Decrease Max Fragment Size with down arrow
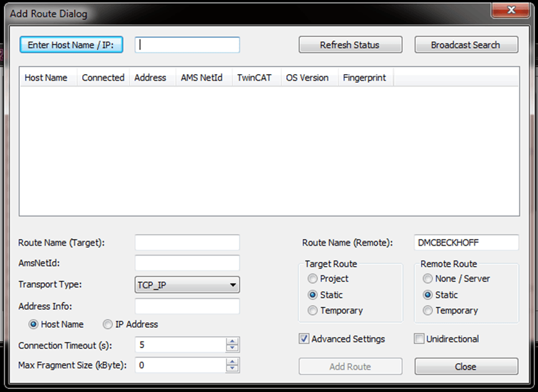The width and height of the screenshot is (538, 392). [x=232, y=369]
